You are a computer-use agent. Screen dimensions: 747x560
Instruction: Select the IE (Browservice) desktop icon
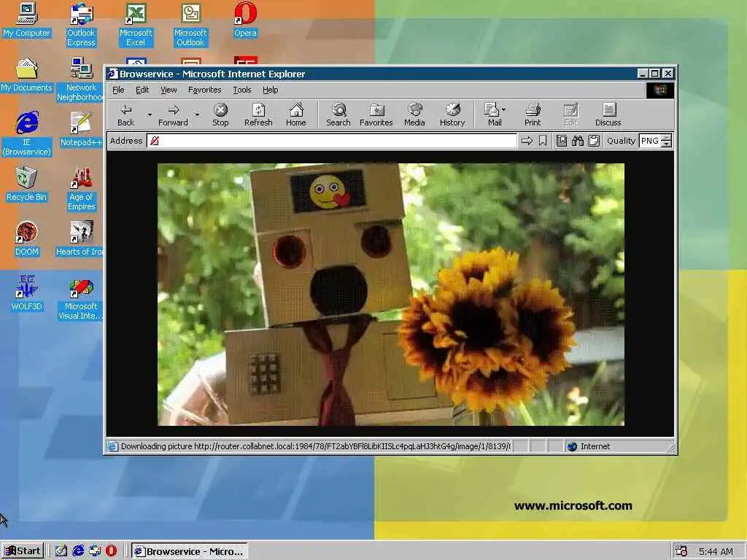pyautogui.click(x=26, y=134)
